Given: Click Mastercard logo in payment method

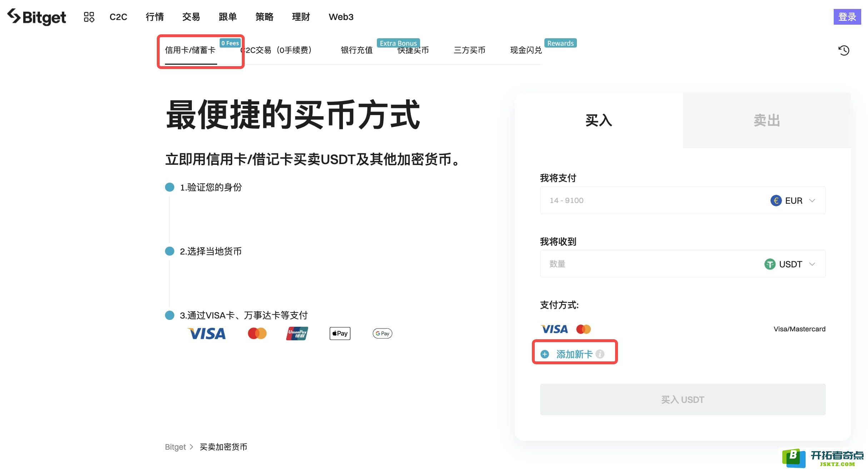Looking at the screenshot, I should [584, 329].
